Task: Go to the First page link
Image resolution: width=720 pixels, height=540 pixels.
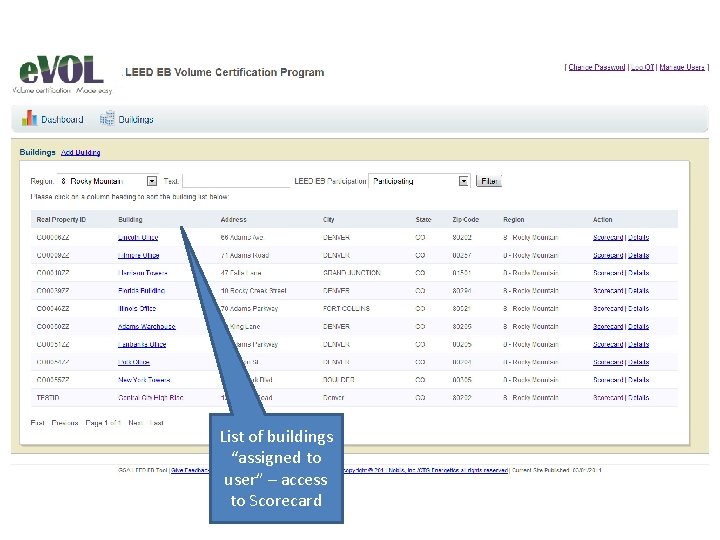Action: pyautogui.click(x=38, y=422)
